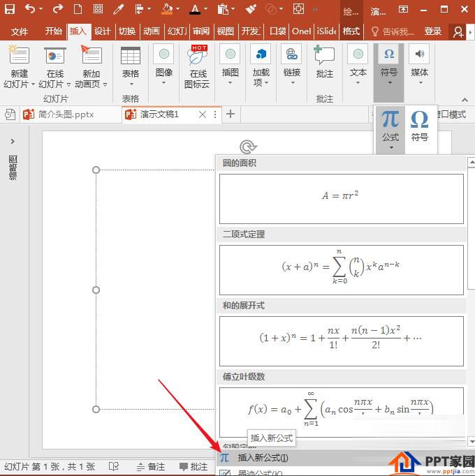Select the eyedropper tool icon
475x476 pixels.
click(x=118, y=9)
